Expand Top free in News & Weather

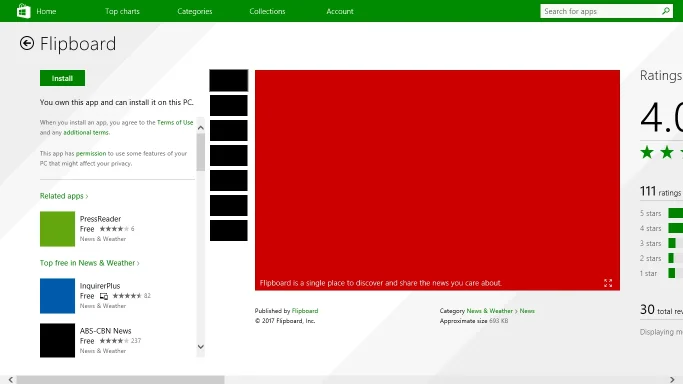pos(90,263)
